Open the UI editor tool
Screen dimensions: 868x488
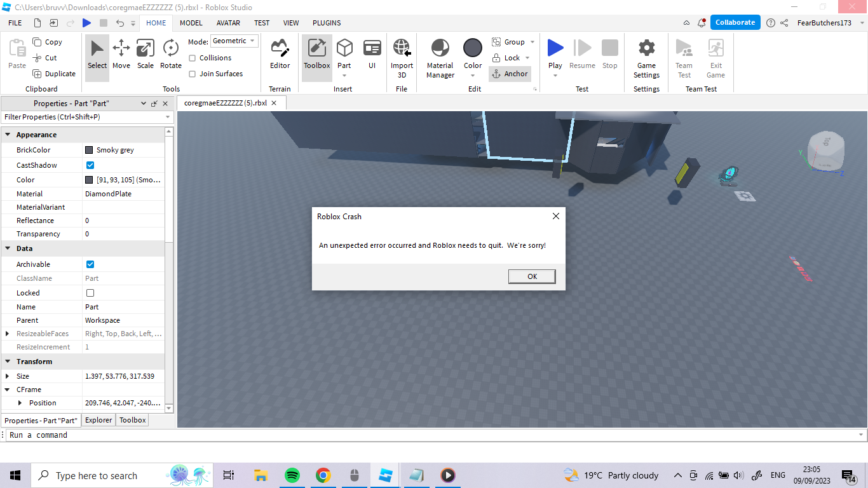(x=372, y=54)
